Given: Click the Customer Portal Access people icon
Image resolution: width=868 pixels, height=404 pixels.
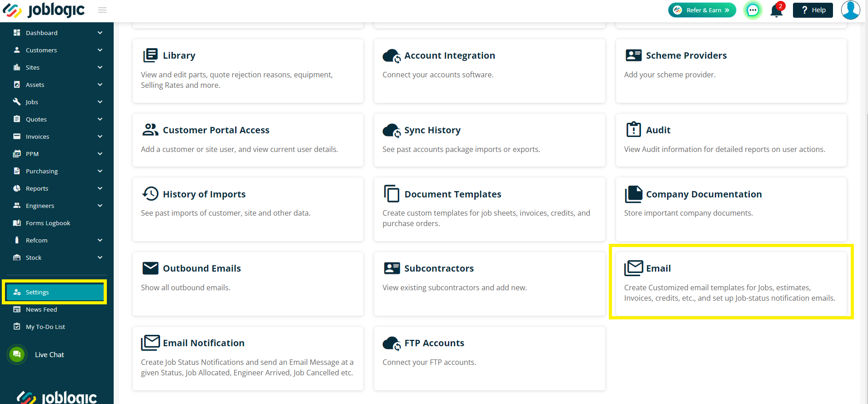Looking at the screenshot, I should [150, 130].
